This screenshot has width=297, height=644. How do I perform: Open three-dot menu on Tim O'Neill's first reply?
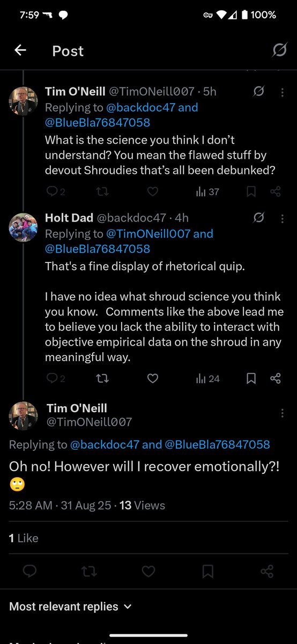point(283,92)
